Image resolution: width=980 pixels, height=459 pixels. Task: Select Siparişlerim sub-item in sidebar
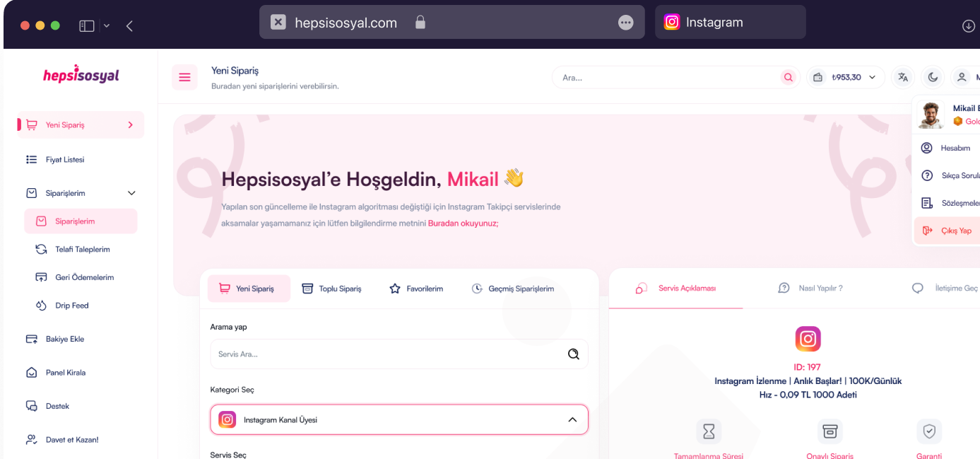pyautogui.click(x=81, y=221)
